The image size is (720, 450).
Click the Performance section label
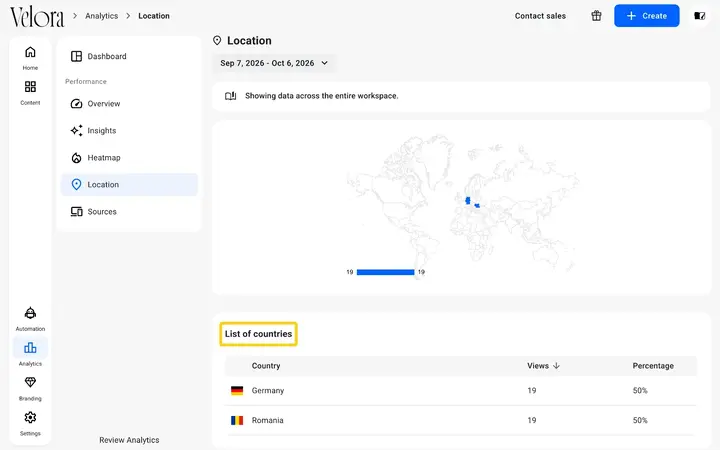[x=86, y=81]
